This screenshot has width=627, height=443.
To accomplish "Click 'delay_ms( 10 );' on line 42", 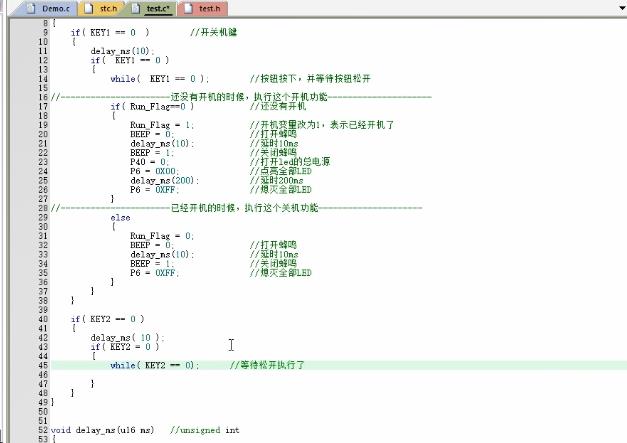I will pos(128,337).
